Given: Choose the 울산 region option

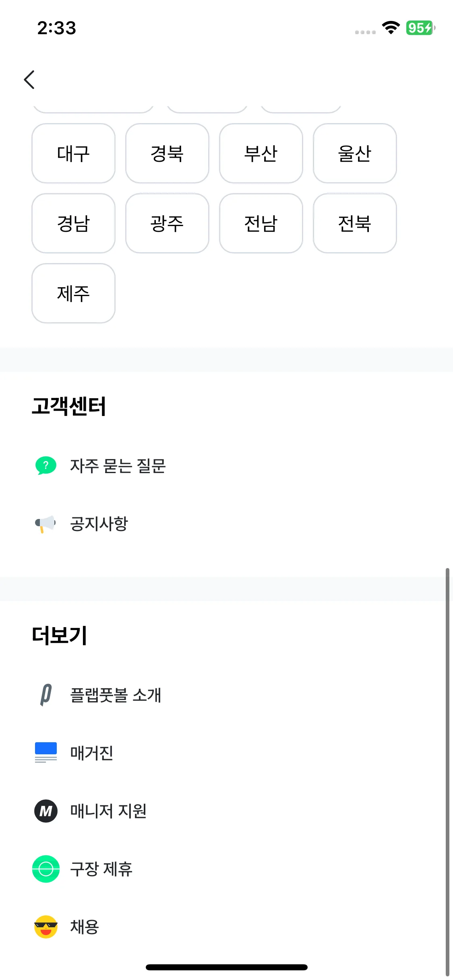Looking at the screenshot, I should pyautogui.click(x=355, y=153).
